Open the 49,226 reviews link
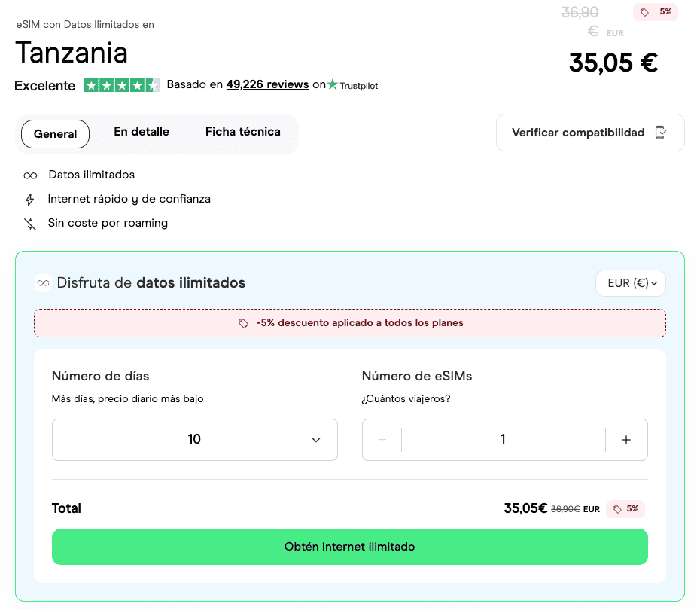The width and height of the screenshot is (700, 610). click(x=267, y=84)
